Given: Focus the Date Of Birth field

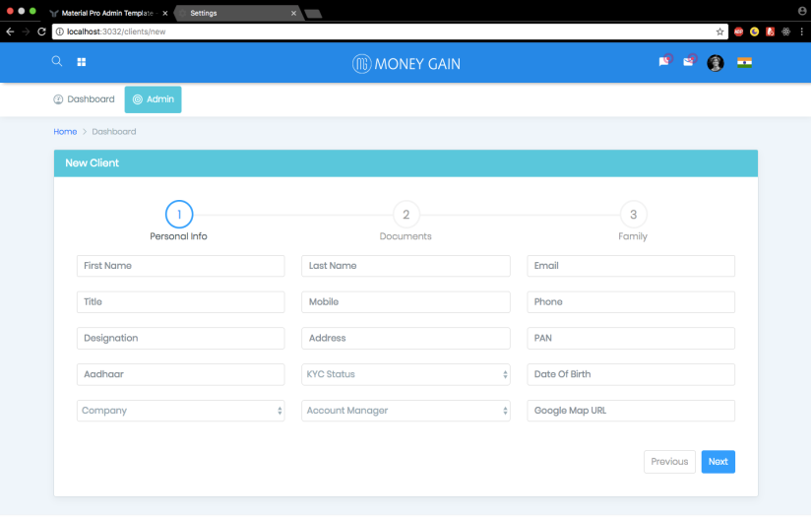Looking at the screenshot, I should (631, 374).
